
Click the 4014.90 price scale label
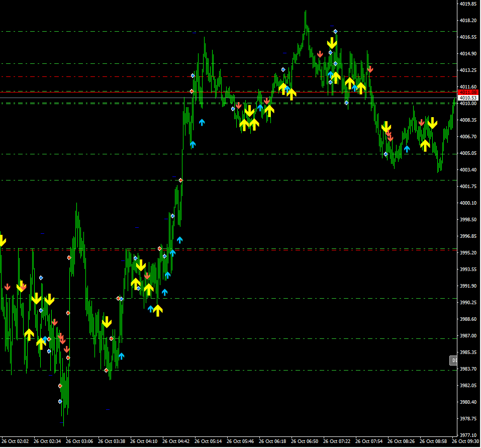point(468,53)
